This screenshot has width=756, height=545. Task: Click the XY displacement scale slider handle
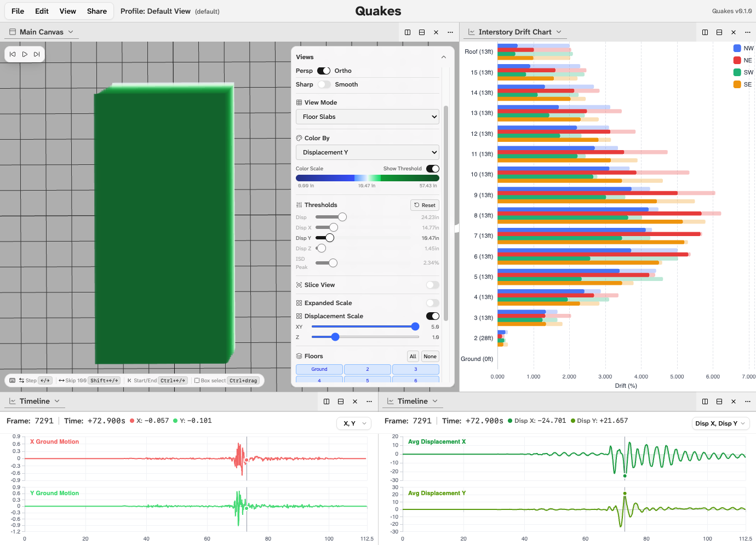[415, 326]
